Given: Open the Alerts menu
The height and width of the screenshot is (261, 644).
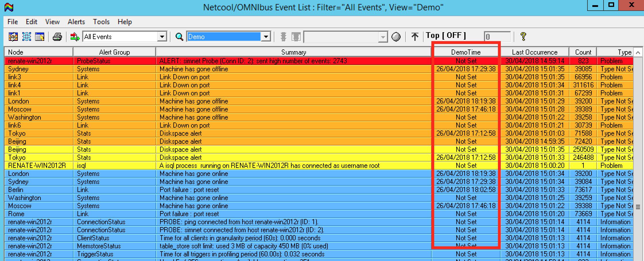Looking at the screenshot, I should (76, 22).
